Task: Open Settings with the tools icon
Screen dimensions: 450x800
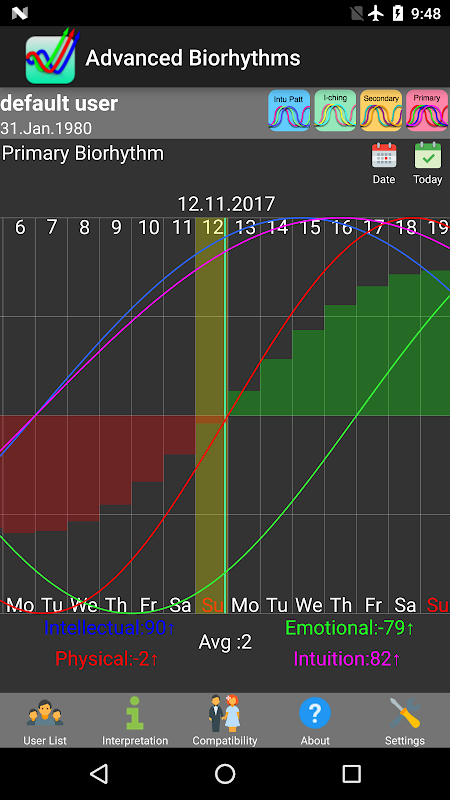Action: [405, 721]
